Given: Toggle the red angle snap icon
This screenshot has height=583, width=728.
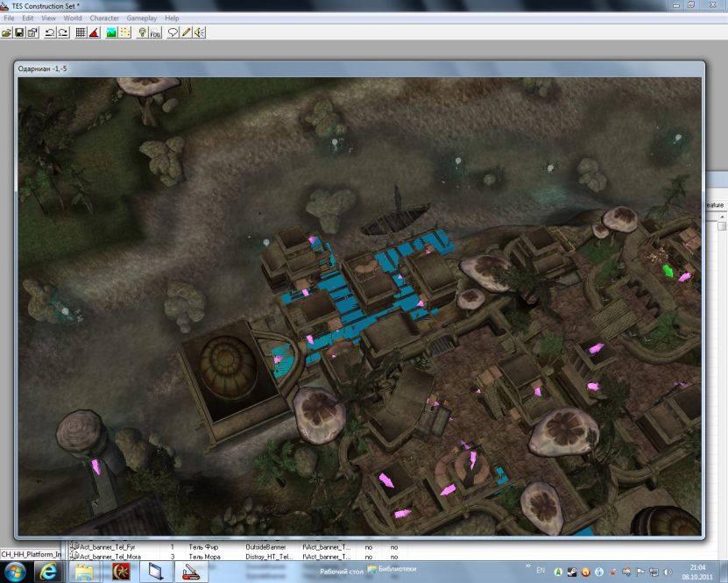Looking at the screenshot, I should (x=95, y=32).
